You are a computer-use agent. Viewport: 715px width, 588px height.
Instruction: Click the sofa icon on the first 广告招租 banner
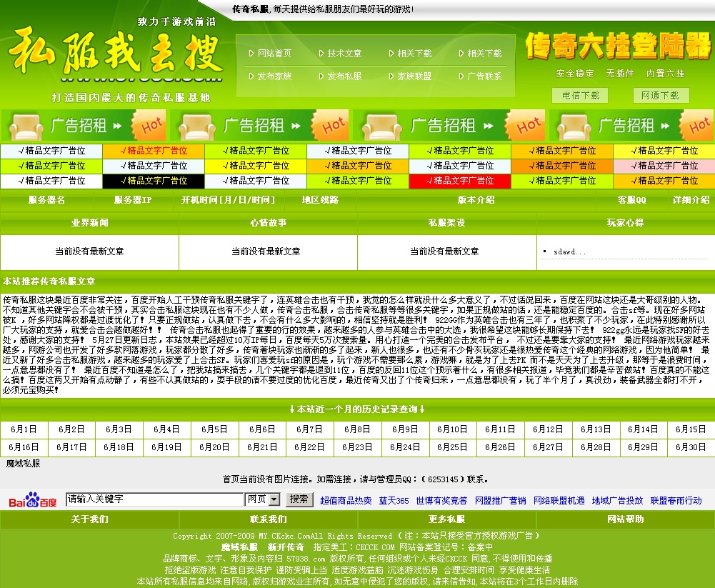click(x=25, y=126)
